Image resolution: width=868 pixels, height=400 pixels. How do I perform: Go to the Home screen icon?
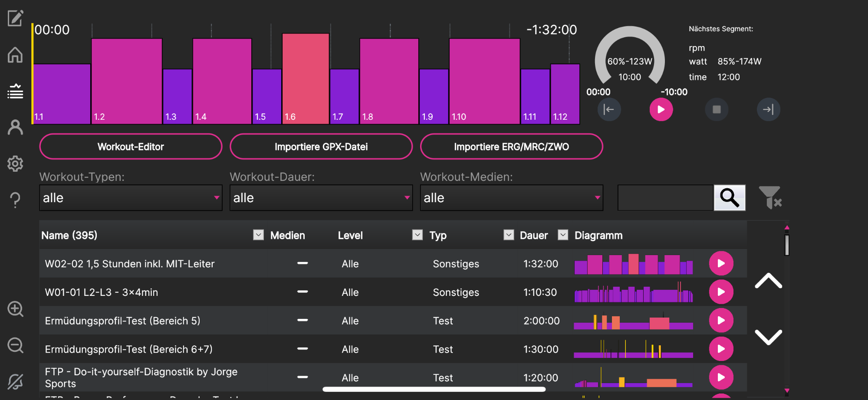pos(15,55)
